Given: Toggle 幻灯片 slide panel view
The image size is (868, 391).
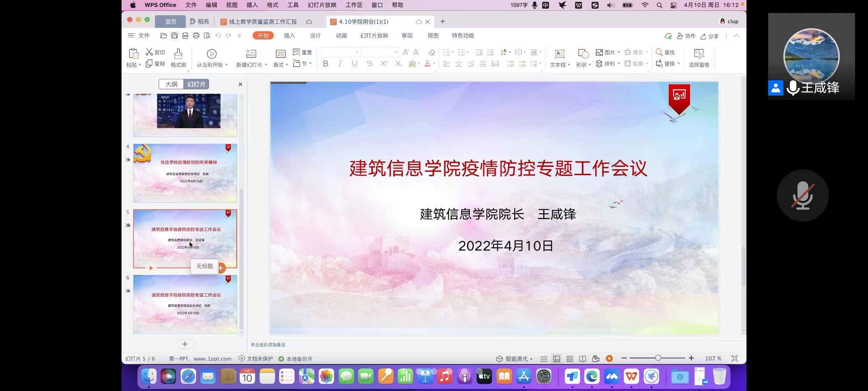Looking at the screenshot, I should point(196,84).
